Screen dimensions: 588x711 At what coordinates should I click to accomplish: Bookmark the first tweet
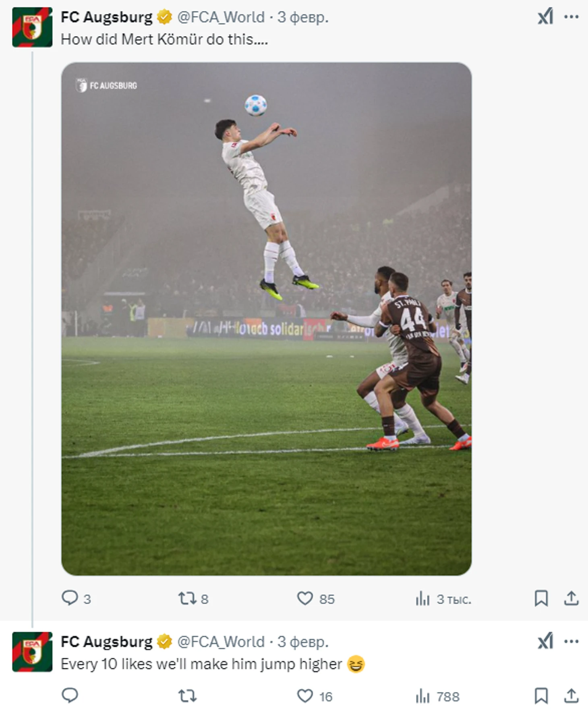[x=541, y=598]
